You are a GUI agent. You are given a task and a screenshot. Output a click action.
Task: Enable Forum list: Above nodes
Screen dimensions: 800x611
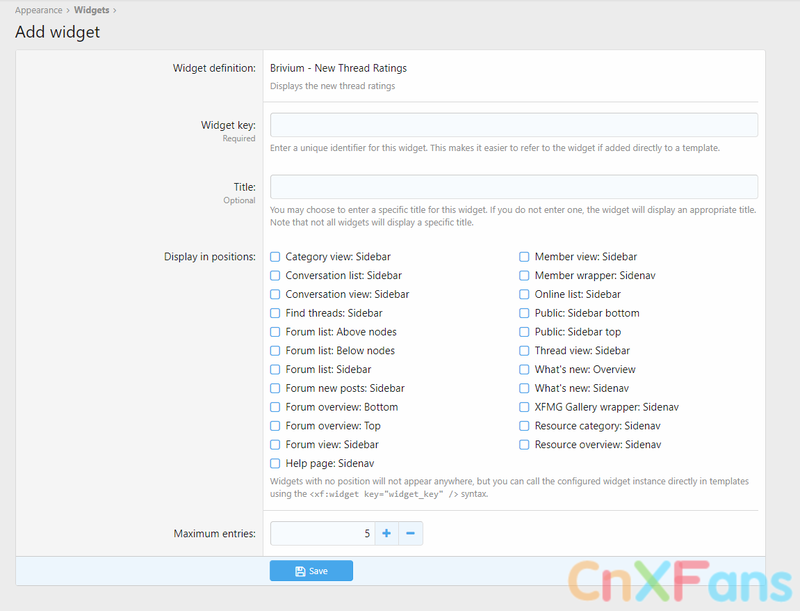tap(275, 332)
